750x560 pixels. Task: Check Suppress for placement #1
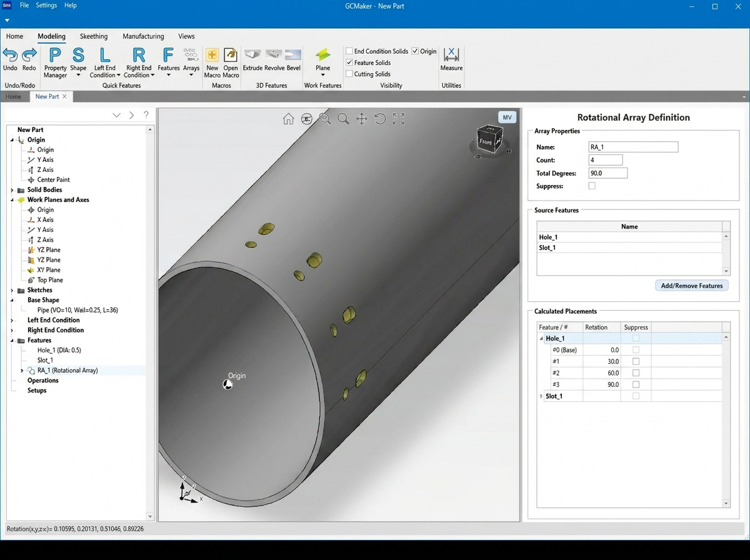[636, 361]
